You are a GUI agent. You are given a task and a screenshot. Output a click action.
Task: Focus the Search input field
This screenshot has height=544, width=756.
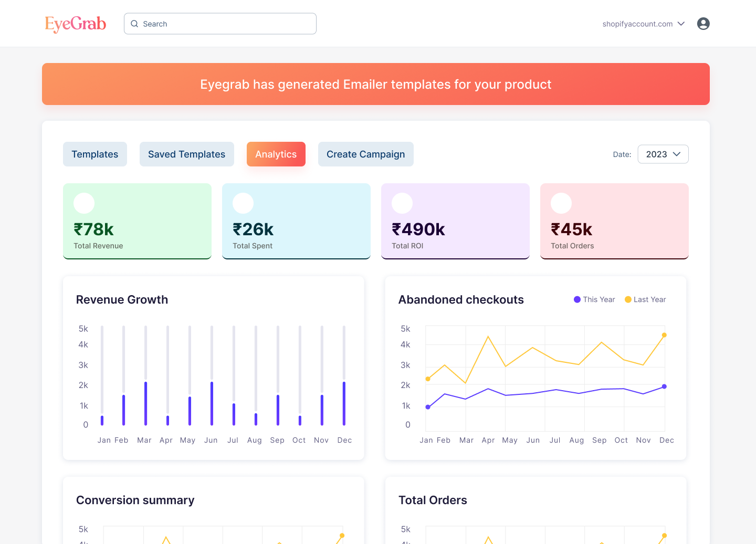[x=220, y=24]
